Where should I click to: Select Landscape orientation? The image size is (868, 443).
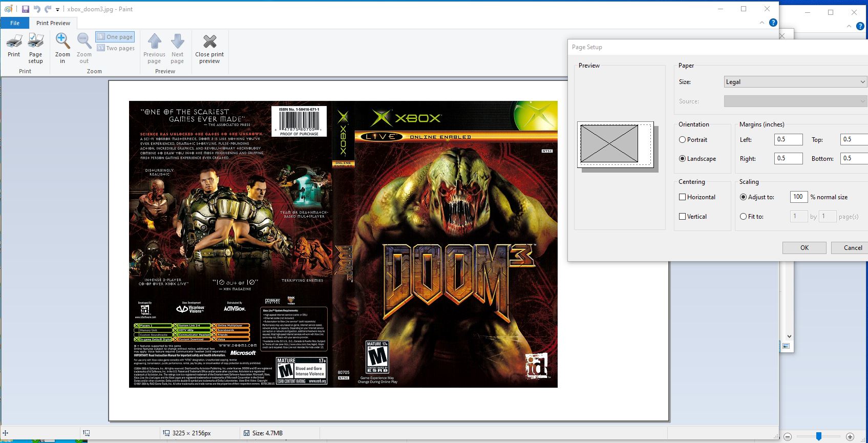point(697,159)
